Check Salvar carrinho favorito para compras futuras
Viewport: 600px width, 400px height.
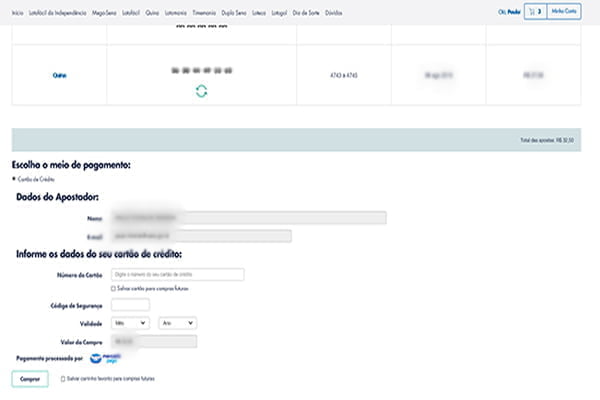pos(63,379)
